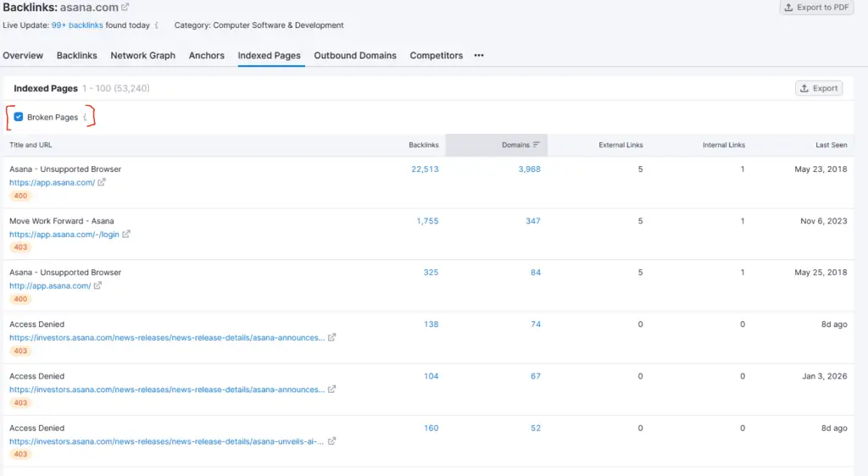Click the 325 backlinks value
The height and width of the screenshot is (476, 868).
[x=431, y=273]
